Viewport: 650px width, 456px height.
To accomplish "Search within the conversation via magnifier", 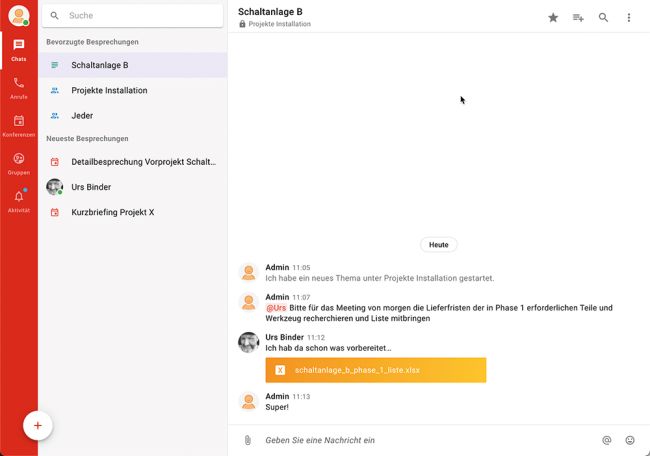I will coord(604,17).
